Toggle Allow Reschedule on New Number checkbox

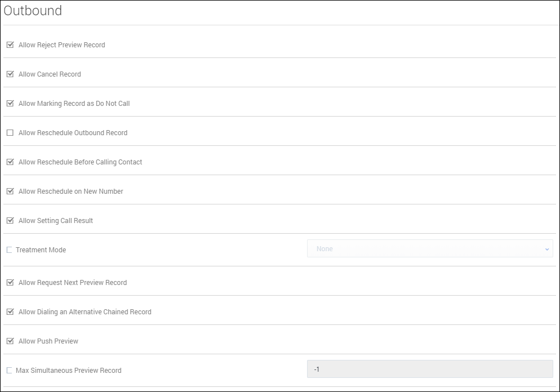[10, 191]
